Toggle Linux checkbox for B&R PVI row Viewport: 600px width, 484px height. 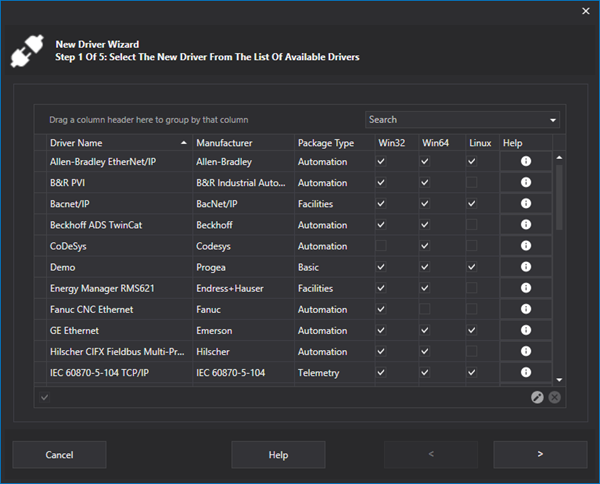(472, 183)
